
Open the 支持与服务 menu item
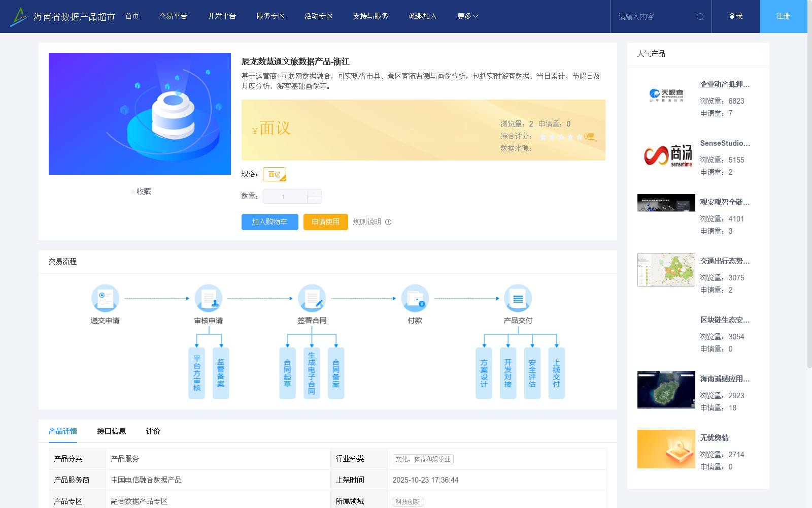click(x=370, y=16)
